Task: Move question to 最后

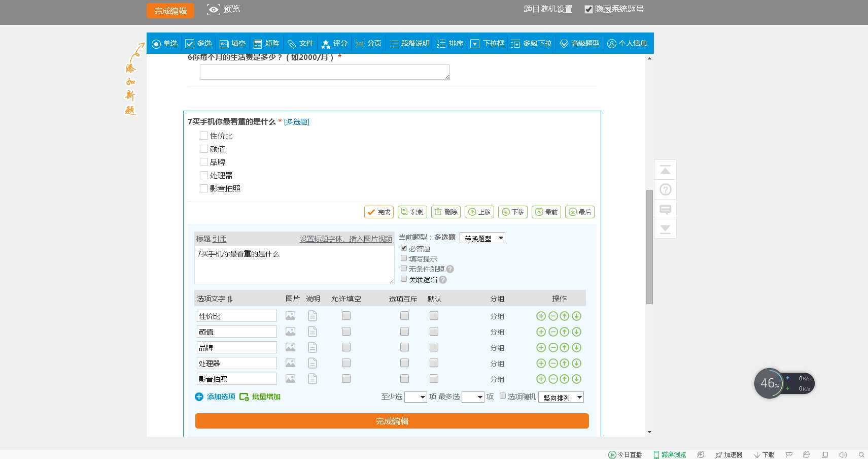Action: (580, 212)
